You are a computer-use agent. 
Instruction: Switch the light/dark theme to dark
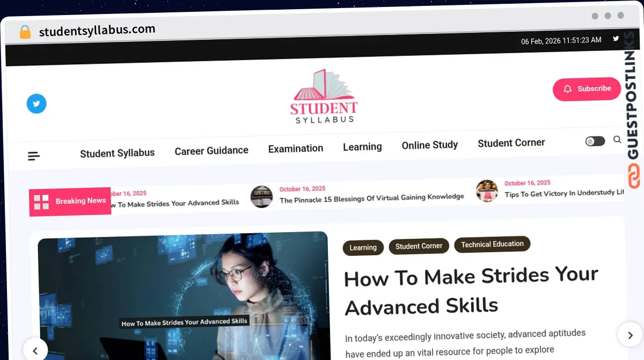(594, 140)
